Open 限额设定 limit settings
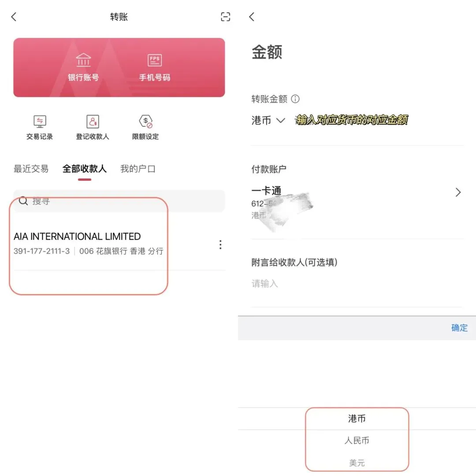 145,127
